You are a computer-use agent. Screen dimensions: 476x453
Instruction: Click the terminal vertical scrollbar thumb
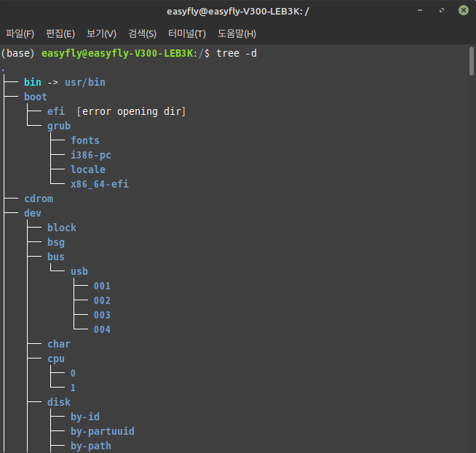pos(471,61)
